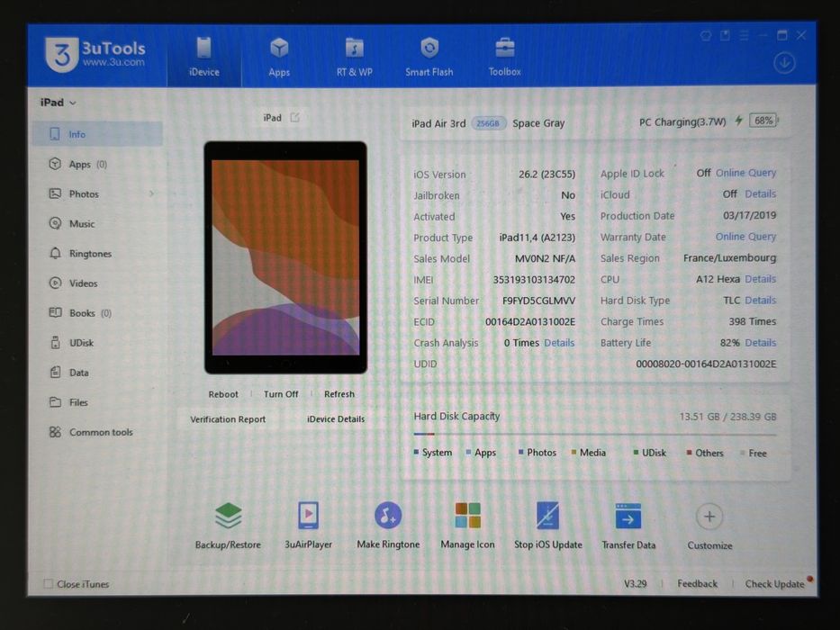The width and height of the screenshot is (840, 630).
Task: Launch Backup/Restore tool
Action: click(x=228, y=526)
